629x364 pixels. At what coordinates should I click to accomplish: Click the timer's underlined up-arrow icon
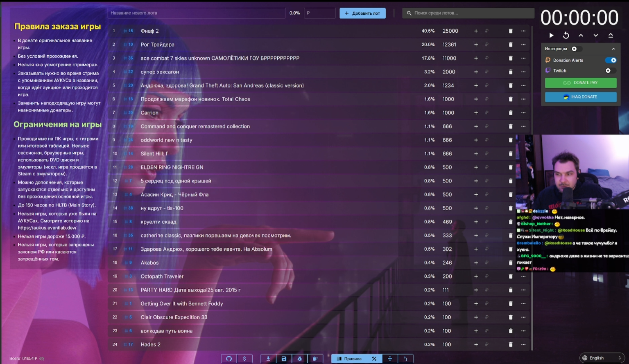pyautogui.click(x=611, y=36)
